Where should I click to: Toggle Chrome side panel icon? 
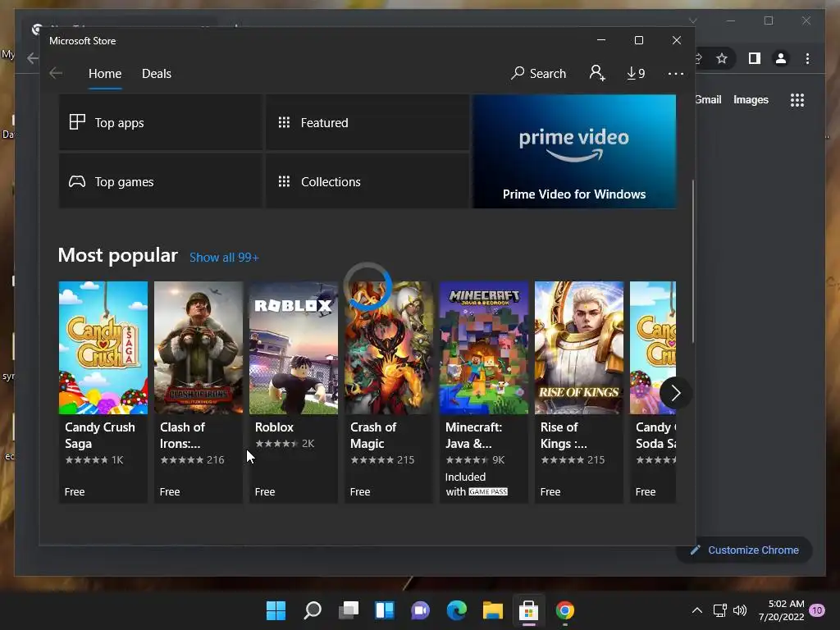pyautogui.click(x=755, y=58)
